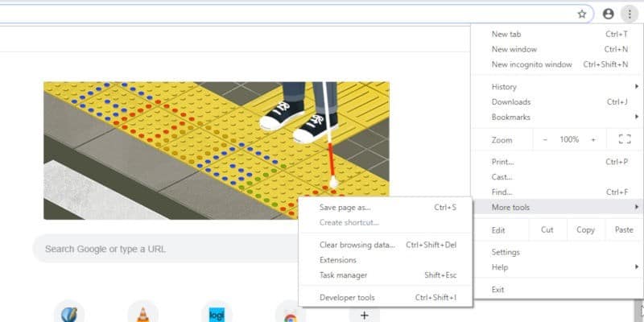Click the three-dot Chrome menu icon
Viewport: 644px width, 322px height.
[x=628, y=14]
